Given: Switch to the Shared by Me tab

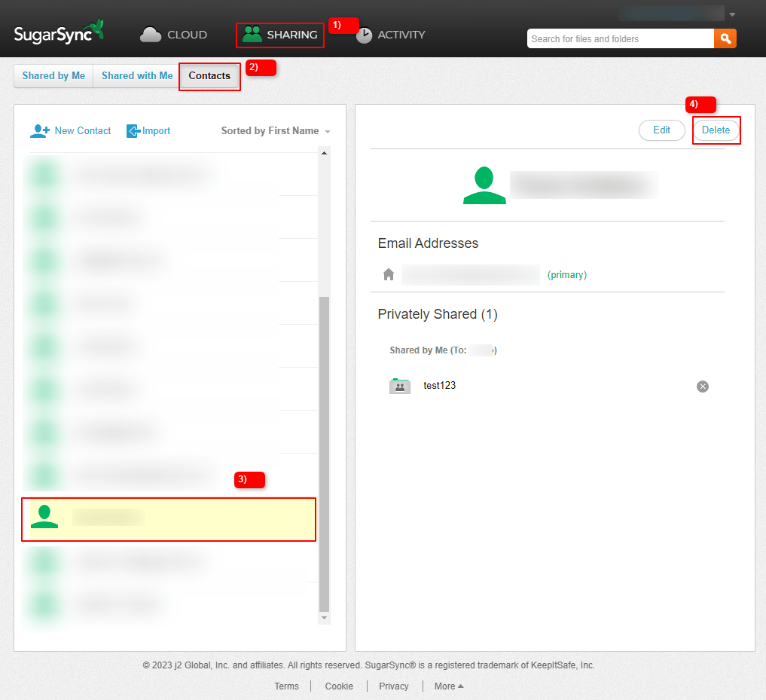Looking at the screenshot, I should point(53,76).
